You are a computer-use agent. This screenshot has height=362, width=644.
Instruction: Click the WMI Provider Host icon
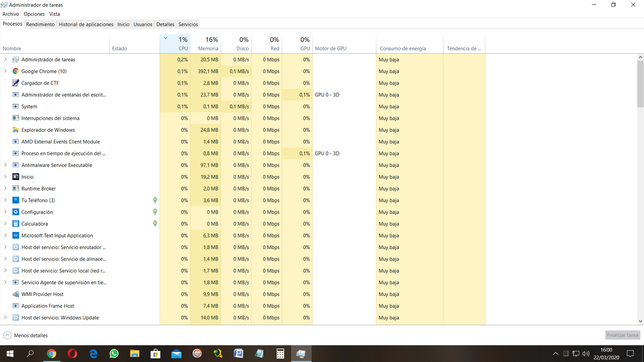(16, 294)
